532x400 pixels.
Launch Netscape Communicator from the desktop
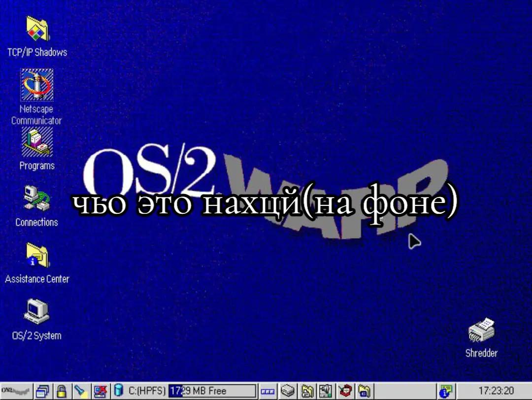coord(36,85)
